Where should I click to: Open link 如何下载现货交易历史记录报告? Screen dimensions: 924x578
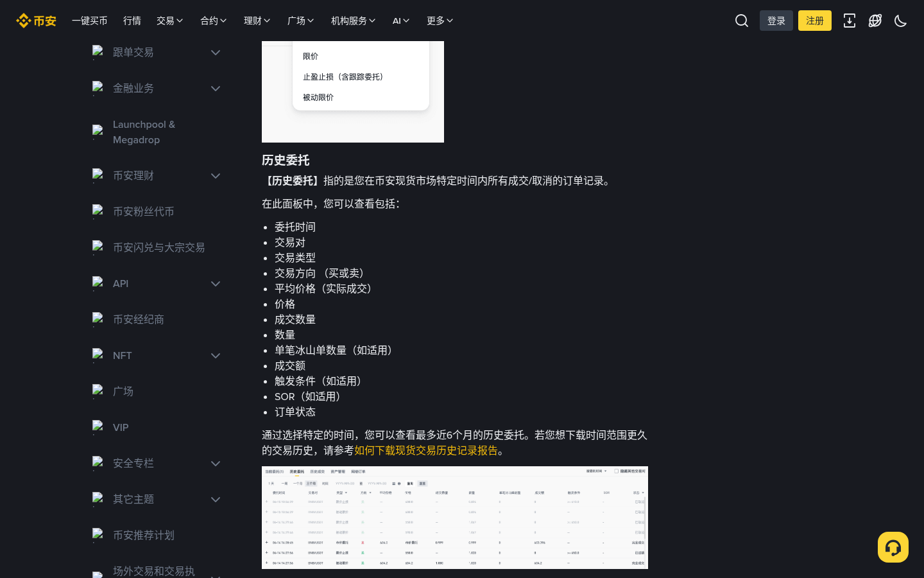click(426, 450)
